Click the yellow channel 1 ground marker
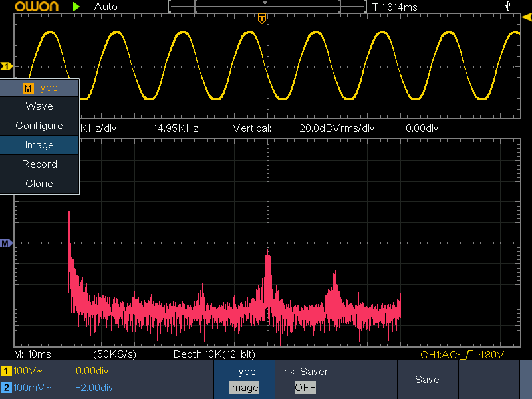This screenshot has width=532, height=399. [x=7, y=66]
